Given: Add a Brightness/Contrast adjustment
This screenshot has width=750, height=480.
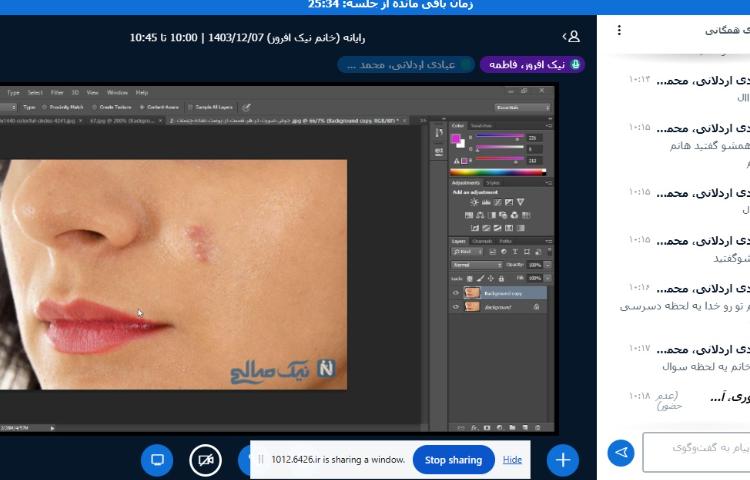Looking at the screenshot, I should point(474,202).
